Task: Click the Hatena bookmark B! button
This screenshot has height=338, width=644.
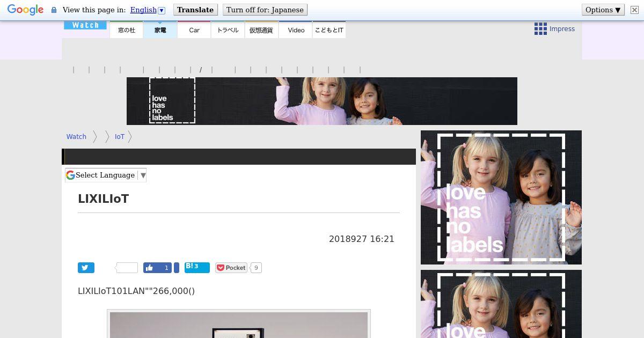Action: pyautogui.click(x=197, y=268)
